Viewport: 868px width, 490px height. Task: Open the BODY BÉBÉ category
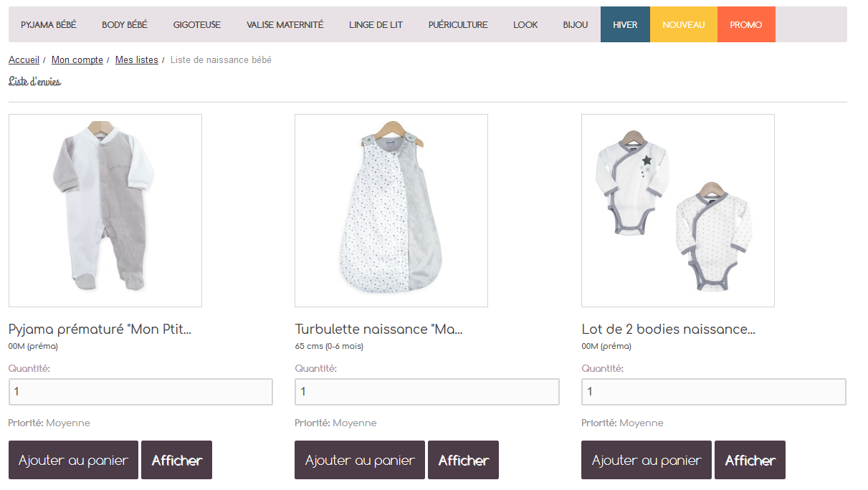tap(125, 24)
